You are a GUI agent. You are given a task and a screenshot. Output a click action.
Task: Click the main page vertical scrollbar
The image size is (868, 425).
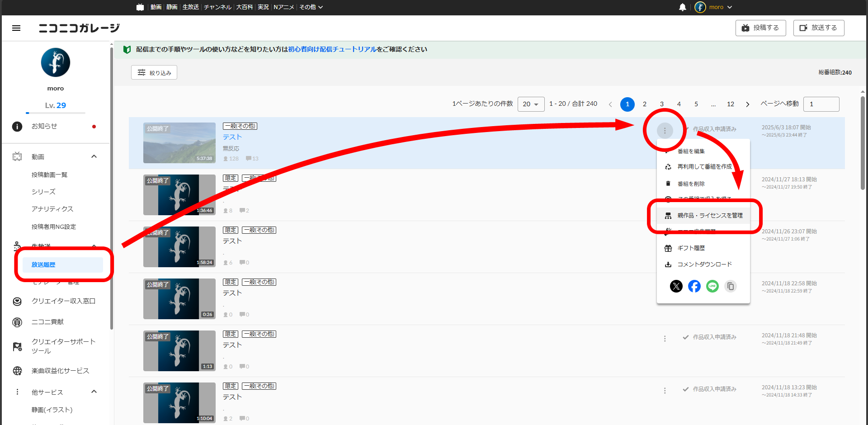tap(863, 142)
